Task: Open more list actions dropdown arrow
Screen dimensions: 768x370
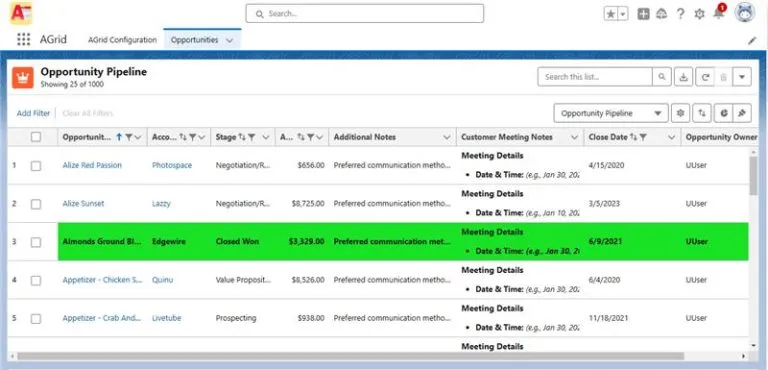Action: pyautogui.click(x=742, y=77)
